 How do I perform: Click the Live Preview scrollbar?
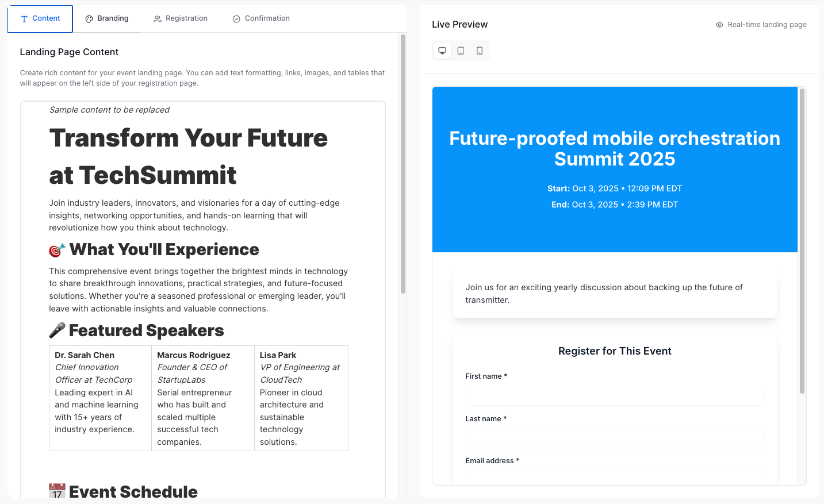(x=802, y=241)
